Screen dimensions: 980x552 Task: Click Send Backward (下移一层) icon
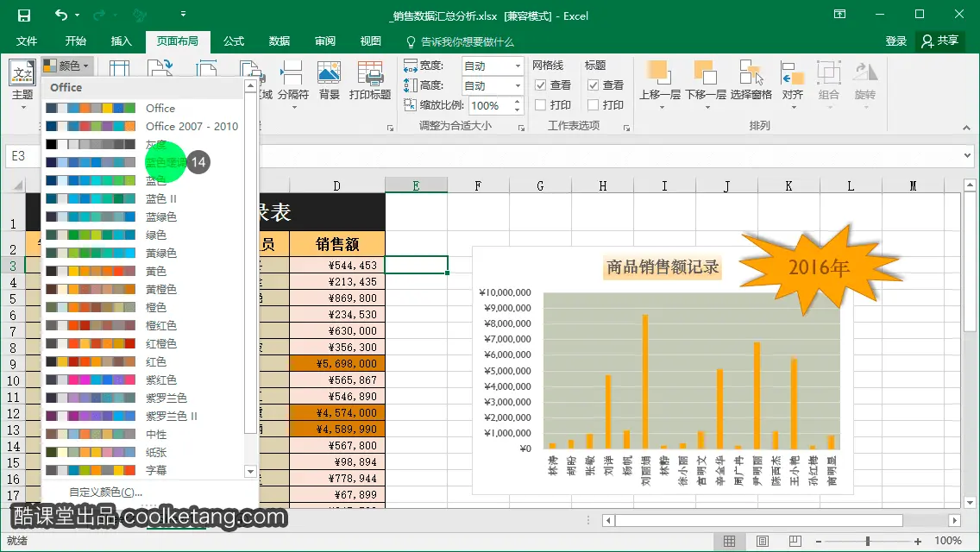tap(706, 74)
